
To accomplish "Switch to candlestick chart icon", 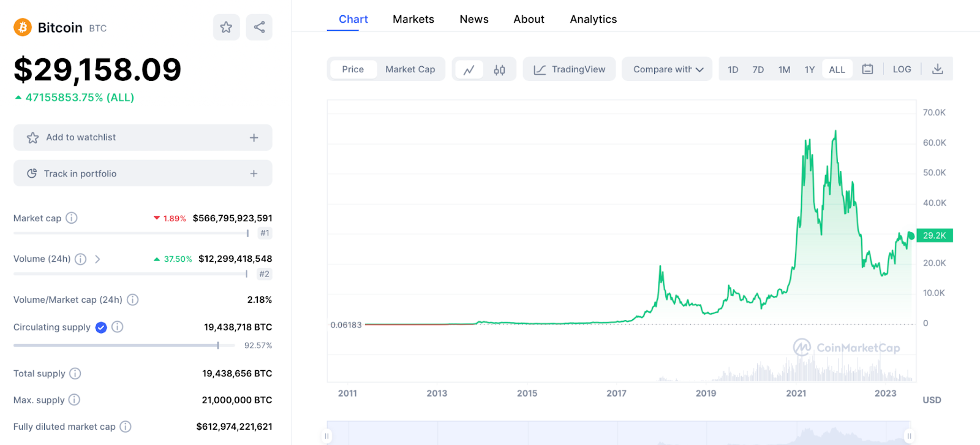I will click(499, 69).
